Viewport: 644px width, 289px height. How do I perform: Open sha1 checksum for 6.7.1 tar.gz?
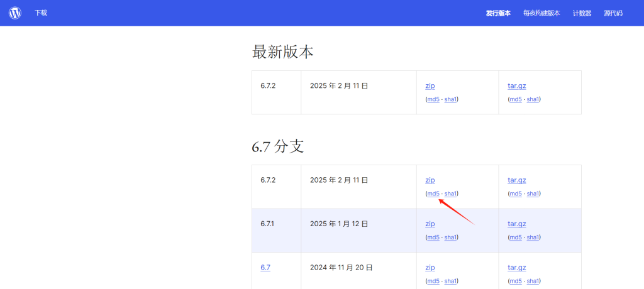[533, 237]
